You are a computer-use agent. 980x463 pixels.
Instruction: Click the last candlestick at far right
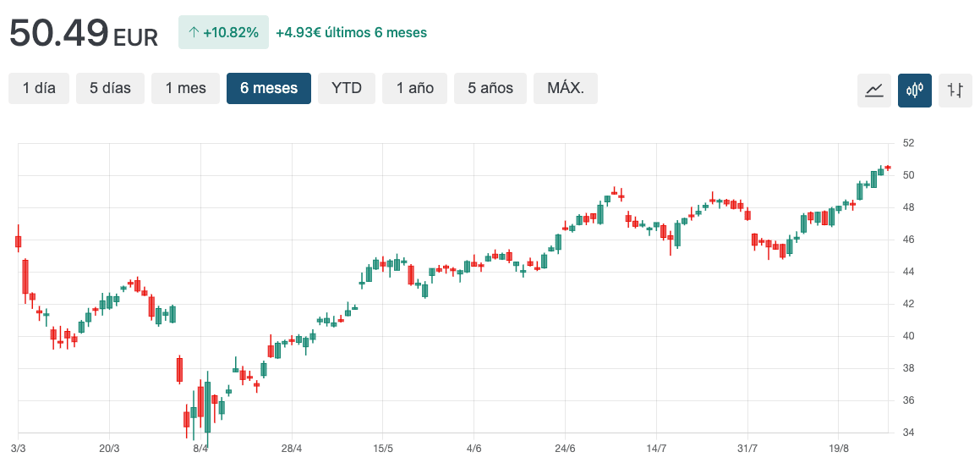[888, 168]
